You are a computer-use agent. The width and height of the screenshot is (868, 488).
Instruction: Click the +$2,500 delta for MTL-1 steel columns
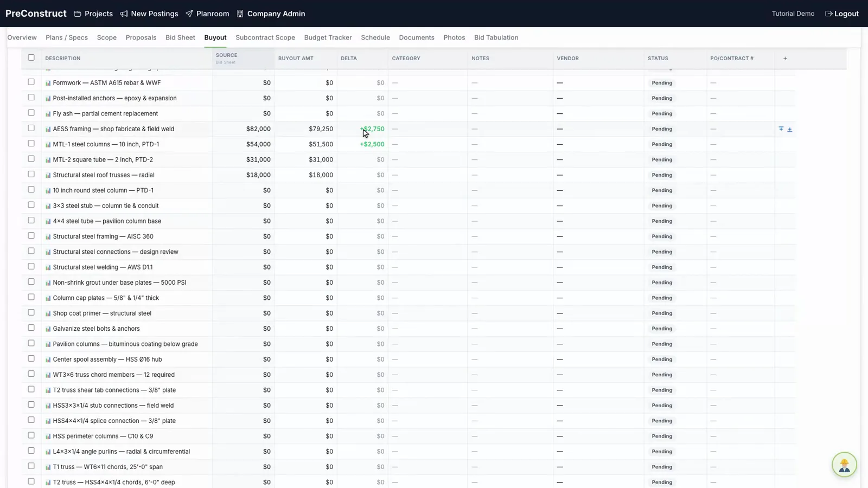tap(372, 144)
